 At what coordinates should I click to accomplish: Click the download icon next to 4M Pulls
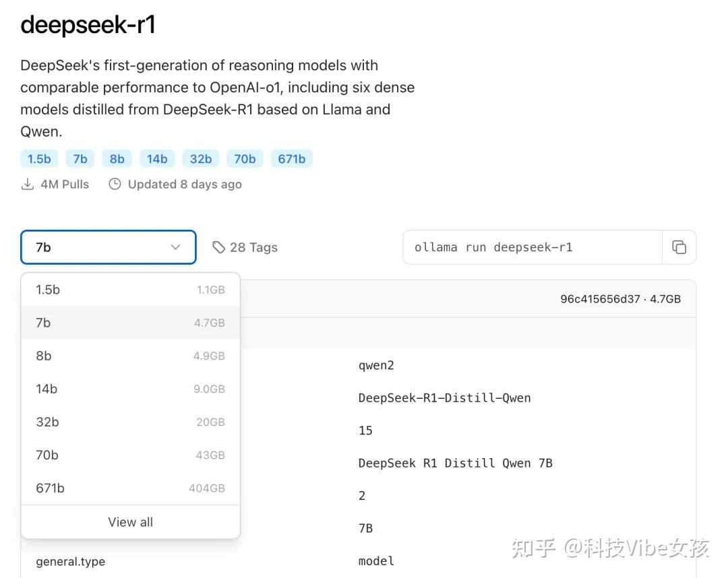pos(27,183)
